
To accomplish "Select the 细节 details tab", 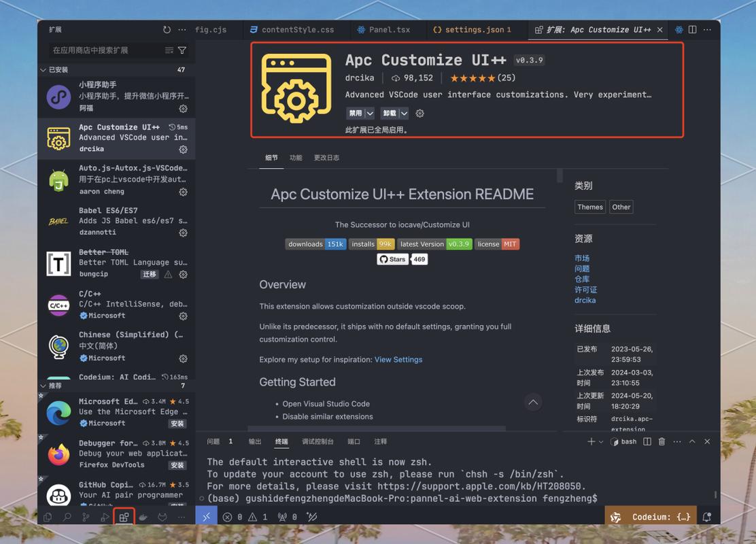I will (x=271, y=158).
